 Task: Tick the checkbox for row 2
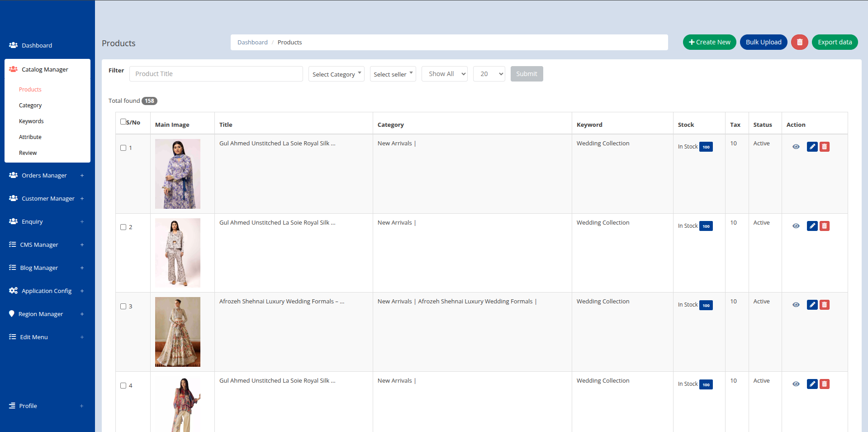click(123, 227)
